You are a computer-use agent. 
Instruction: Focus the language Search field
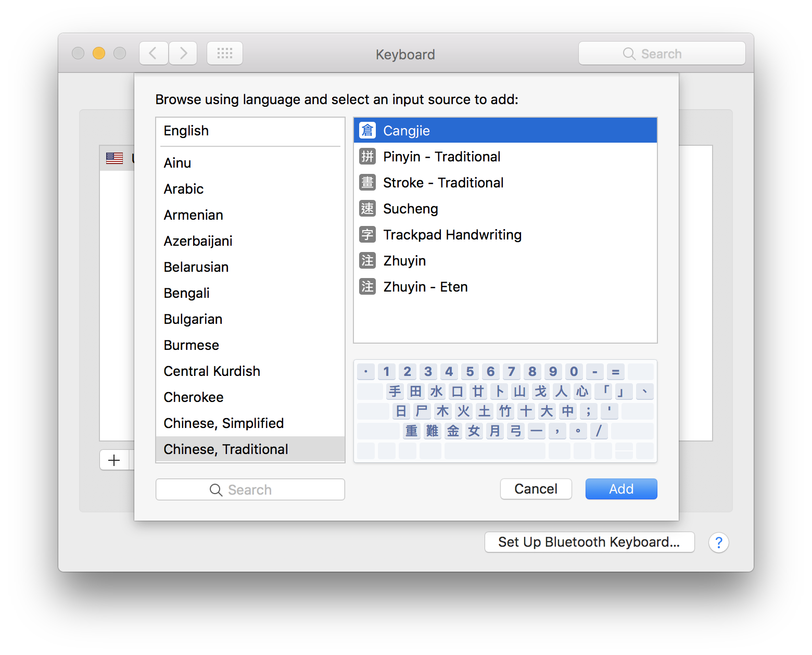(x=250, y=489)
